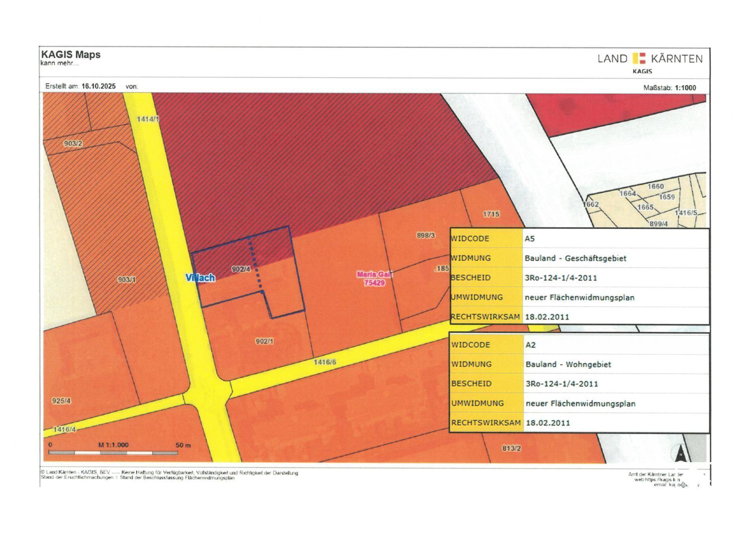
Task: Click the 50 m scale bar
Action: point(113,452)
